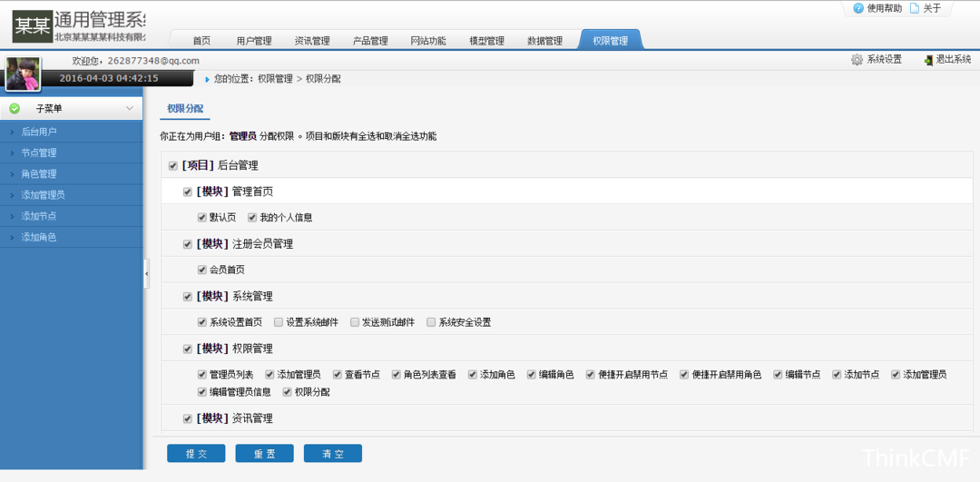Uncheck the 默认页 checkbox
The width and height of the screenshot is (980, 482).
click(x=201, y=218)
